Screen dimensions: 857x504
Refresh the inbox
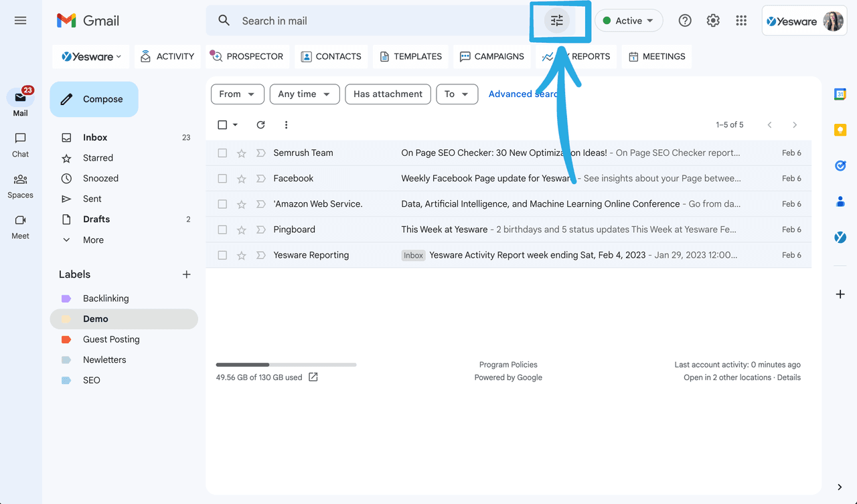point(260,124)
